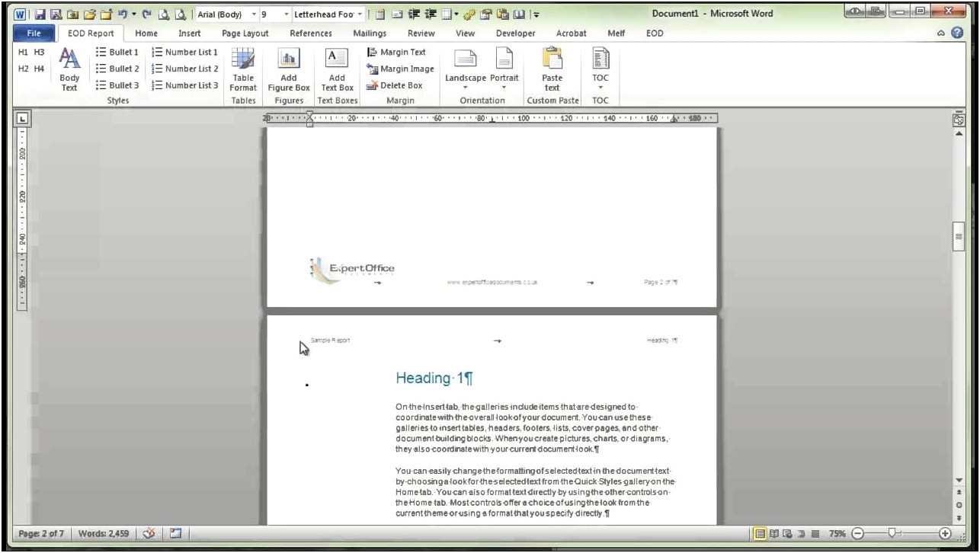This screenshot has height=553, width=980.
Task: Switch to the References tab
Action: [x=311, y=34]
